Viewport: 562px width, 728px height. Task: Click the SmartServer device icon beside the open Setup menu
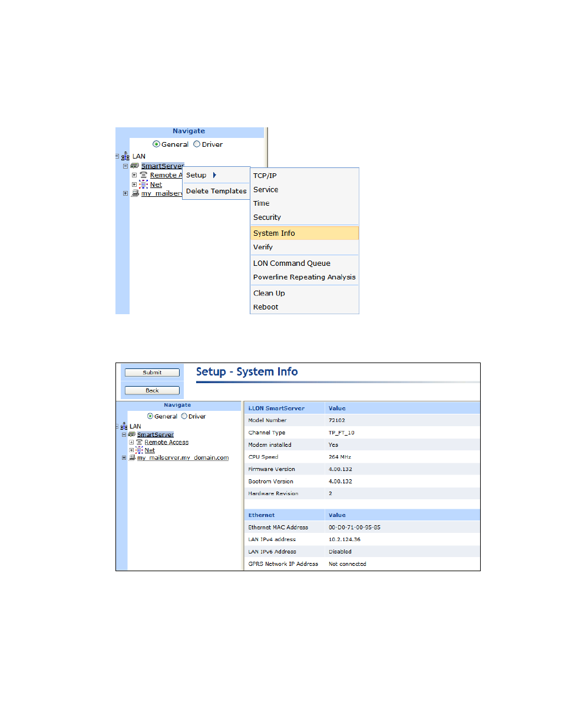(135, 166)
